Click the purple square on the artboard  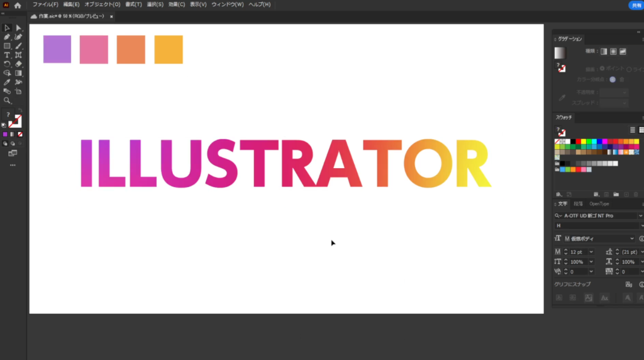click(57, 49)
